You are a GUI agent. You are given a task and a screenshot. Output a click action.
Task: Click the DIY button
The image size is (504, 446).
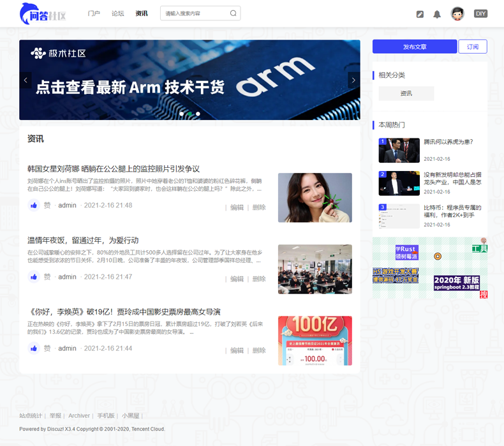pos(480,13)
